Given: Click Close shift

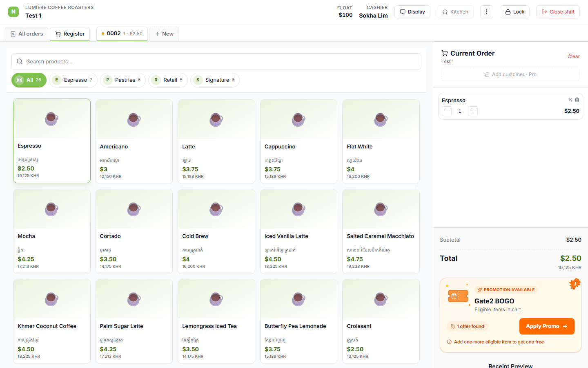Looking at the screenshot, I should (x=558, y=12).
